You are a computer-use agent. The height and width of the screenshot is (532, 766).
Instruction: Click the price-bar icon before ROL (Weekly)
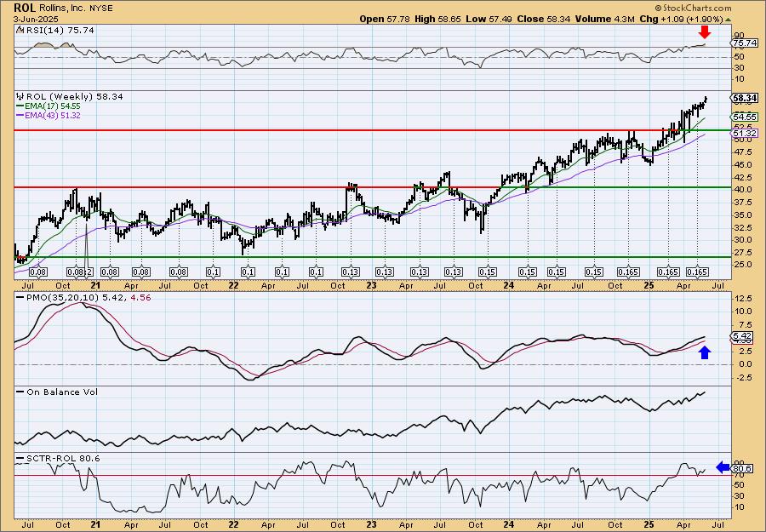tap(20, 96)
